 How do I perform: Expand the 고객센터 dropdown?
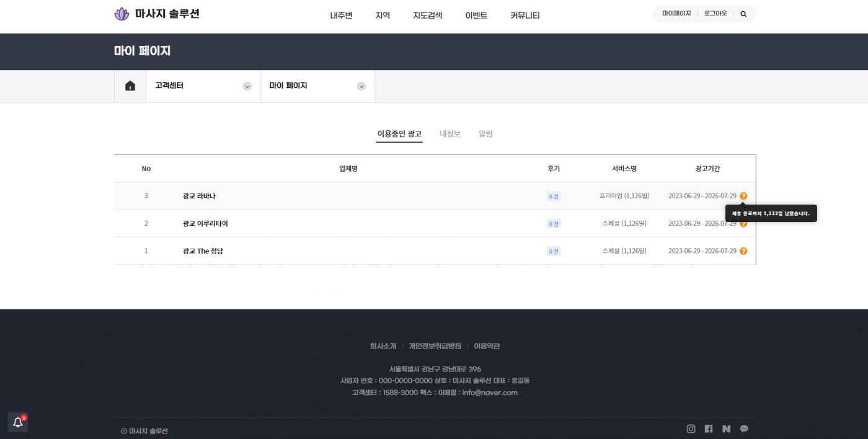(247, 86)
